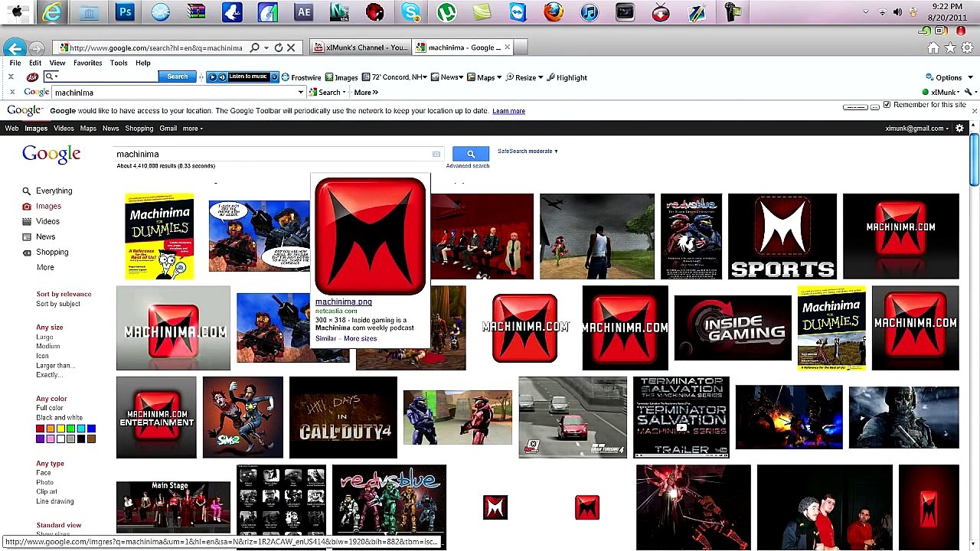This screenshot has height=551, width=980.
Task: Open Skype from the taskbar
Action: click(x=410, y=12)
